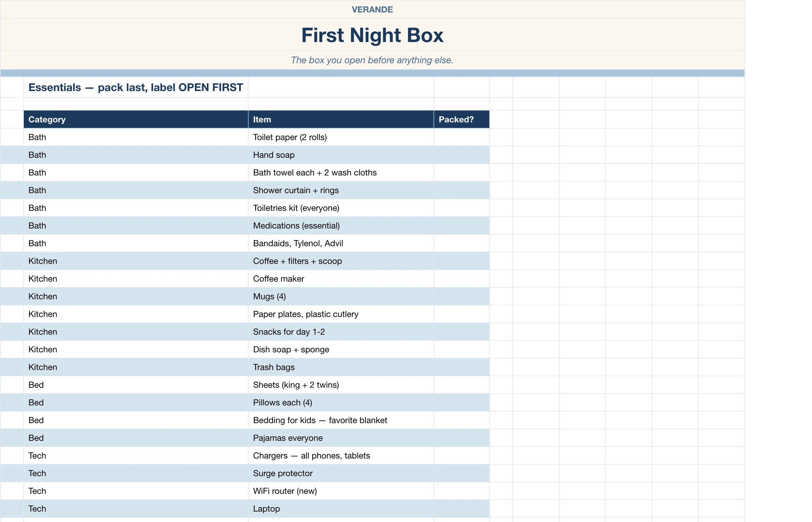Image resolution: width=812 pixels, height=522 pixels.
Task: Click the Paper plates, plastic cutlery cell
Action: 341,314
